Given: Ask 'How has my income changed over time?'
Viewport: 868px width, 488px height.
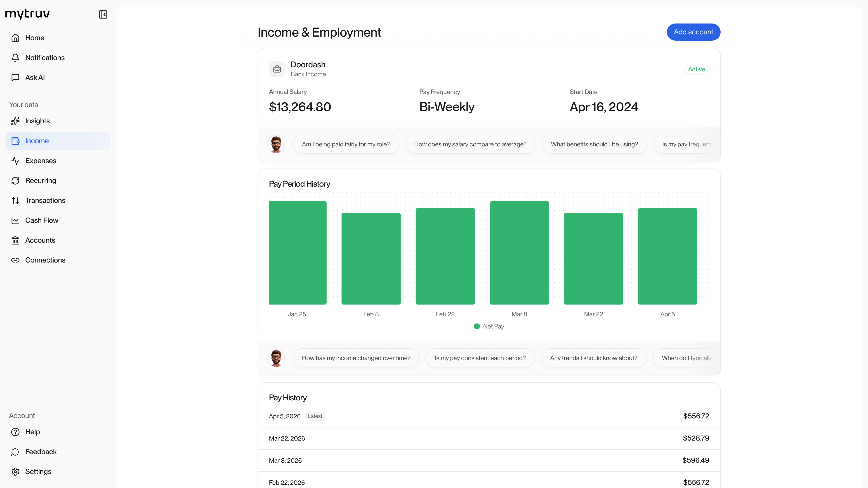Looking at the screenshot, I should pyautogui.click(x=356, y=358).
